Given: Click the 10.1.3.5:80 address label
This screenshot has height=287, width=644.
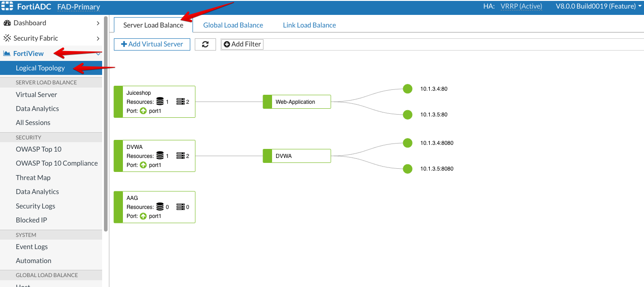Looking at the screenshot, I should [x=434, y=115].
